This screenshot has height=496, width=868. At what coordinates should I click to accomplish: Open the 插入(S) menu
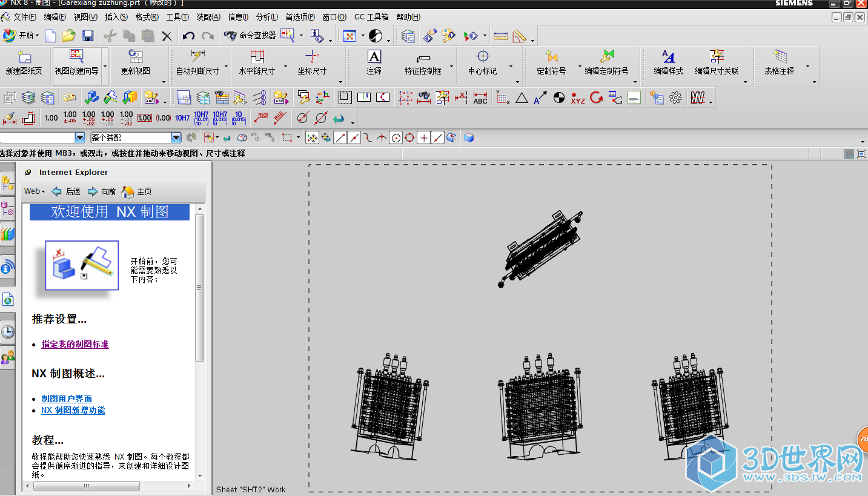tap(116, 17)
